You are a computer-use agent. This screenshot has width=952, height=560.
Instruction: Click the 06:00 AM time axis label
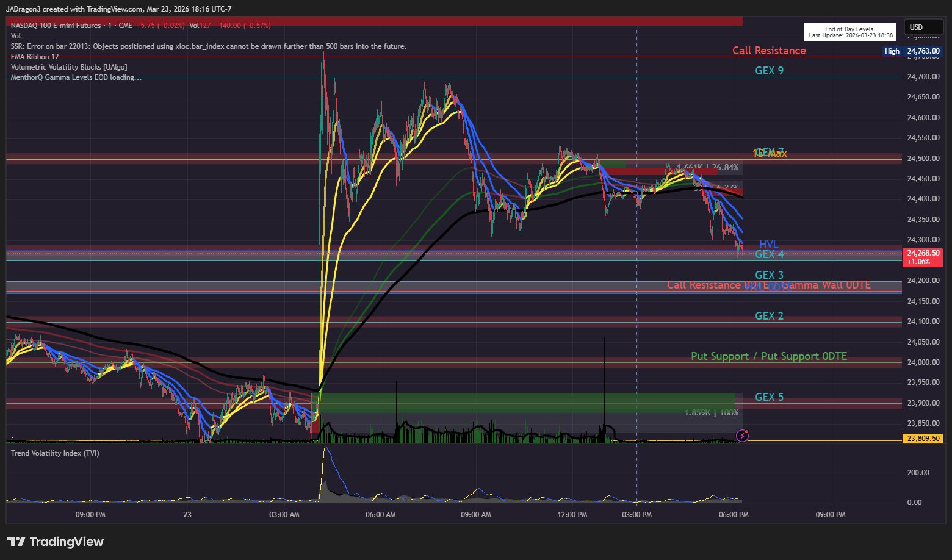381,515
